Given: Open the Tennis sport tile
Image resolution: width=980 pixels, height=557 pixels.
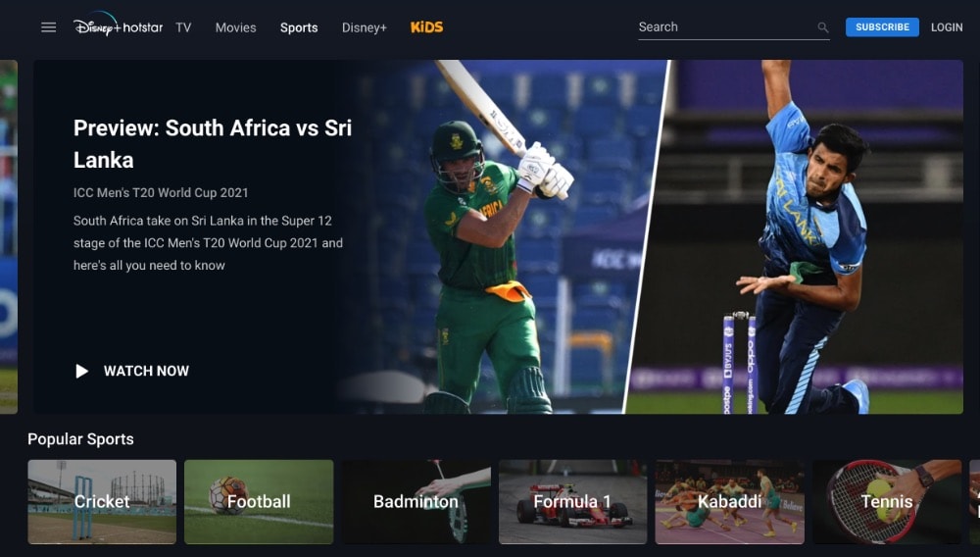Looking at the screenshot, I should [x=887, y=502].
